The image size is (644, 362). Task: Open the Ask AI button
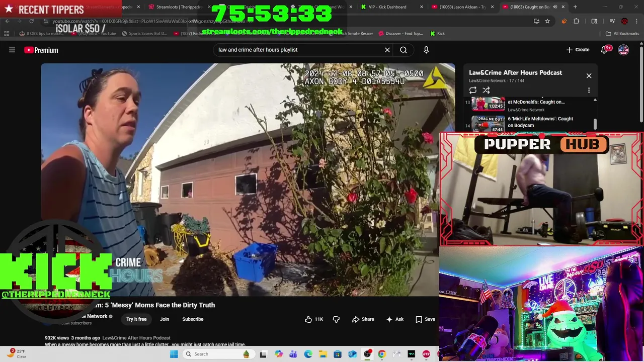click(394, 319)
